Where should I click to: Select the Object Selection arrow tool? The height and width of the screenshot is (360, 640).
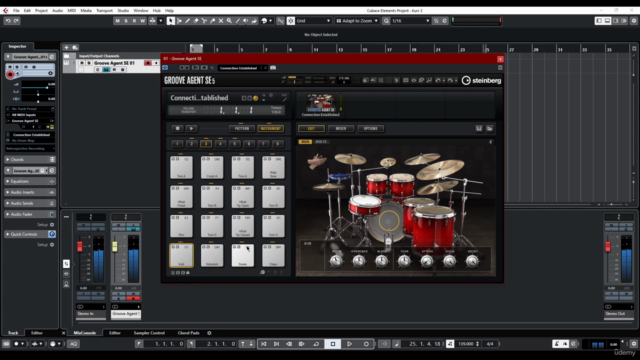[x=171, y=21]
